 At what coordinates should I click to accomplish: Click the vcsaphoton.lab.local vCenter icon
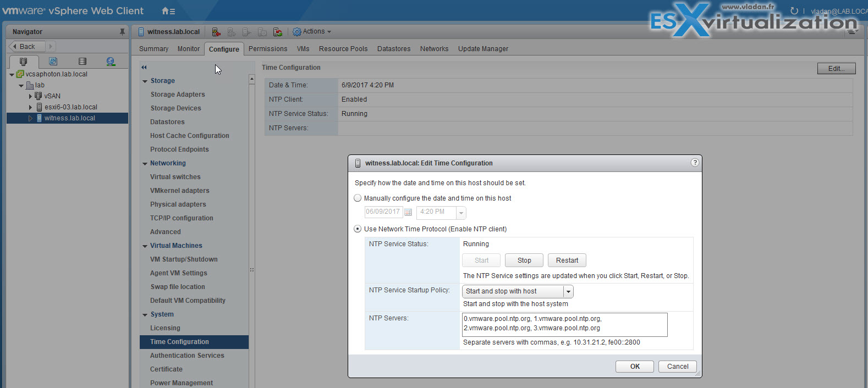click(x=20, y=74)
